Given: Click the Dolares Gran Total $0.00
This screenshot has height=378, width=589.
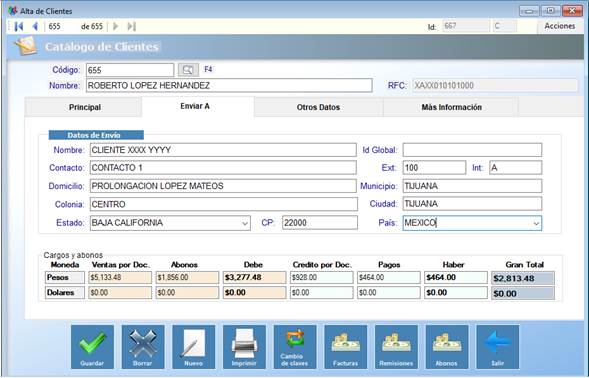Looking at the screenshot, I should click(x=523, y=293).
